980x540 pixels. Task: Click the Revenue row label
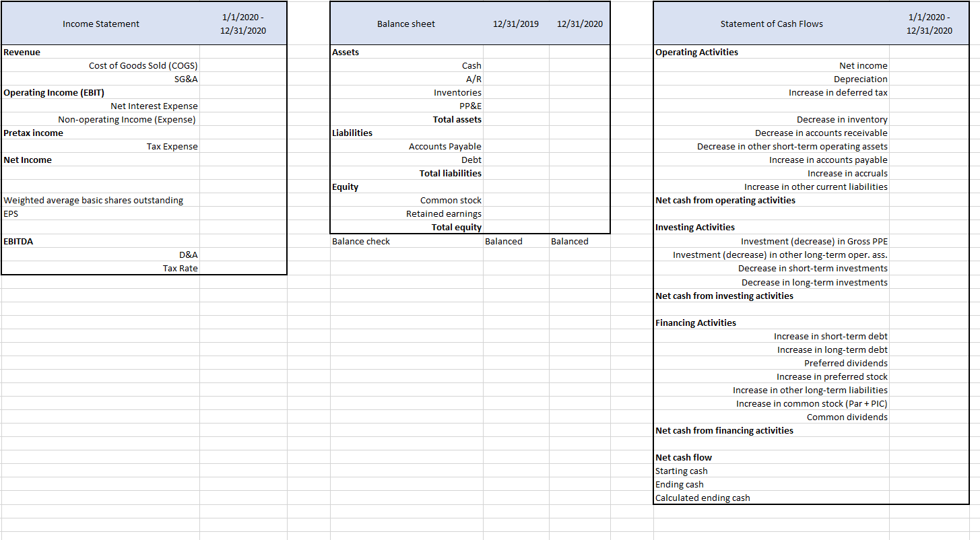point(21,52)
